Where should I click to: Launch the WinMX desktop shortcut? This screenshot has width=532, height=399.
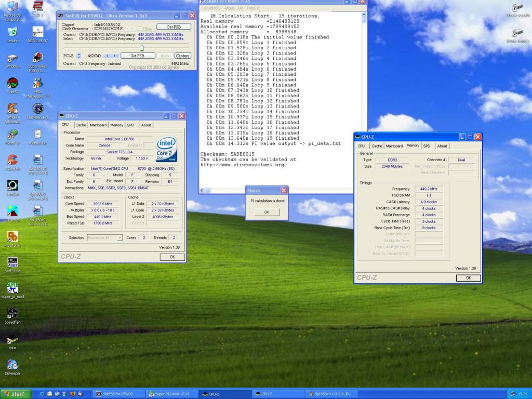12,86
